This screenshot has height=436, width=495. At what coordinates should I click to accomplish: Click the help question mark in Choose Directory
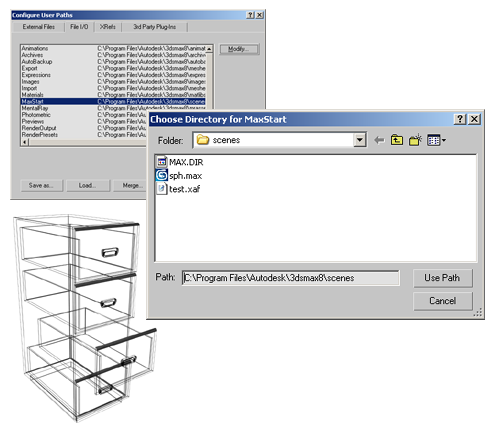(x=460, y=119)
